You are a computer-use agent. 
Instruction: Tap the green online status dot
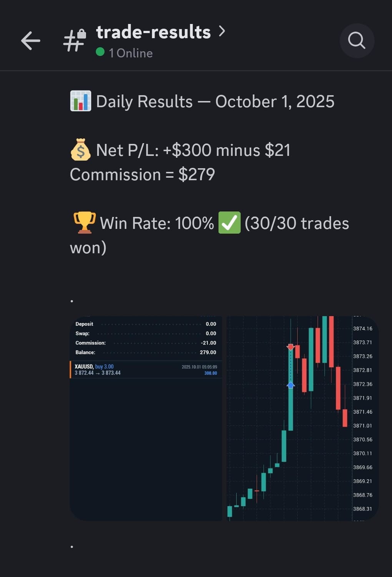coord(100,52)
